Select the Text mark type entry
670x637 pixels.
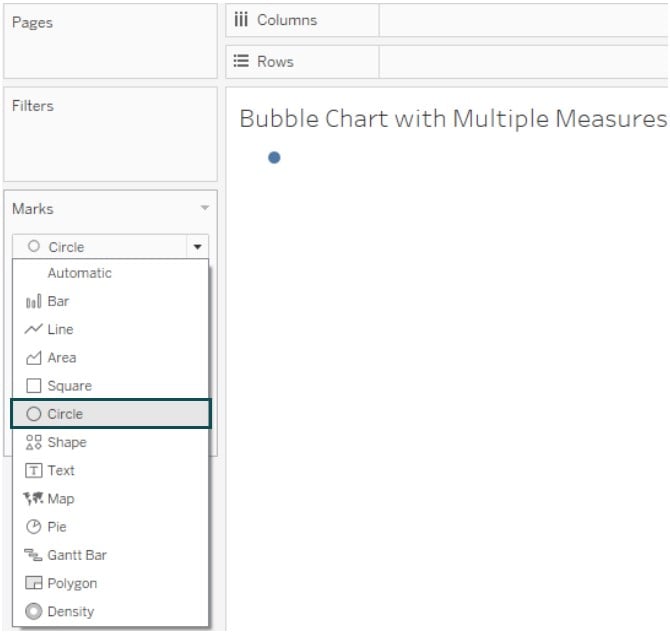(111, 470)
